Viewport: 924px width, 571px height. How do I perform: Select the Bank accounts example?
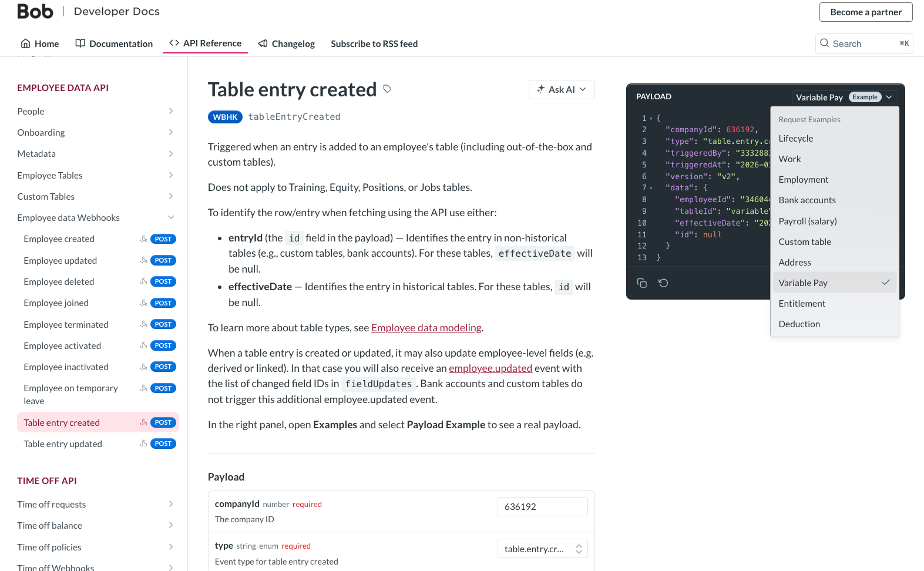point(834,200)
